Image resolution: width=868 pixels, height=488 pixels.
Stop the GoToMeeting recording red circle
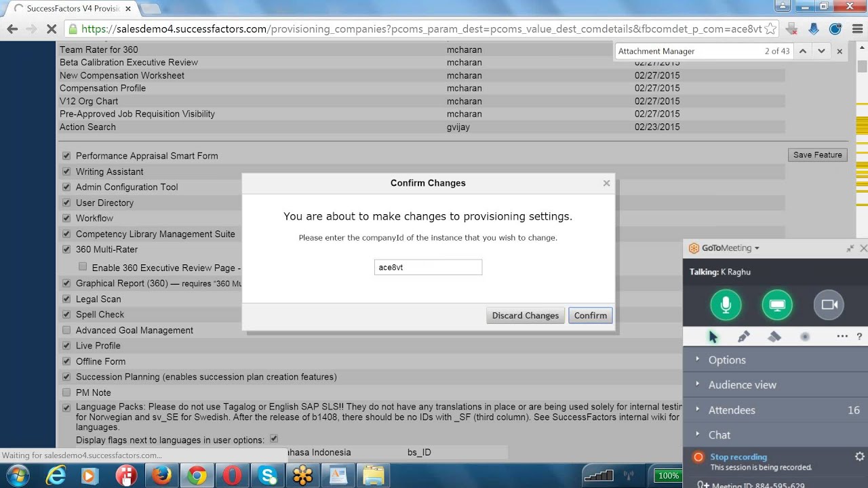pos(698,457)
